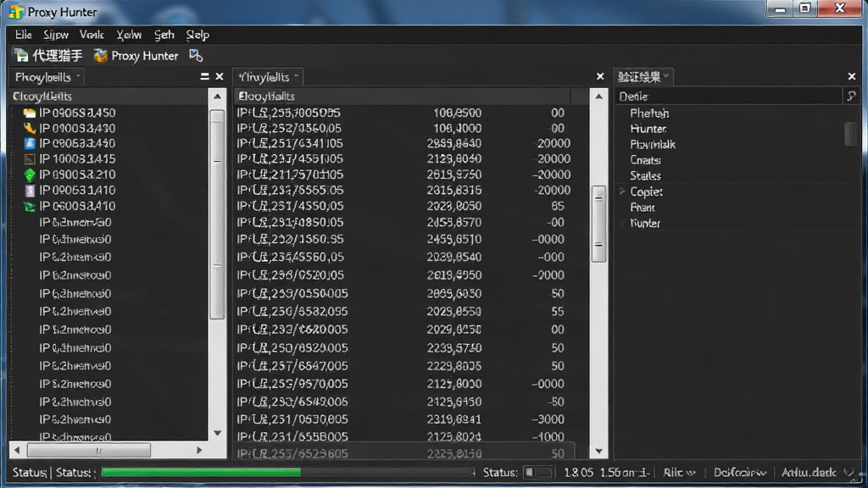This screenshot has height=488, width=868.
Task: Close the right 验证结果 panel
Action: click(851, 76)
